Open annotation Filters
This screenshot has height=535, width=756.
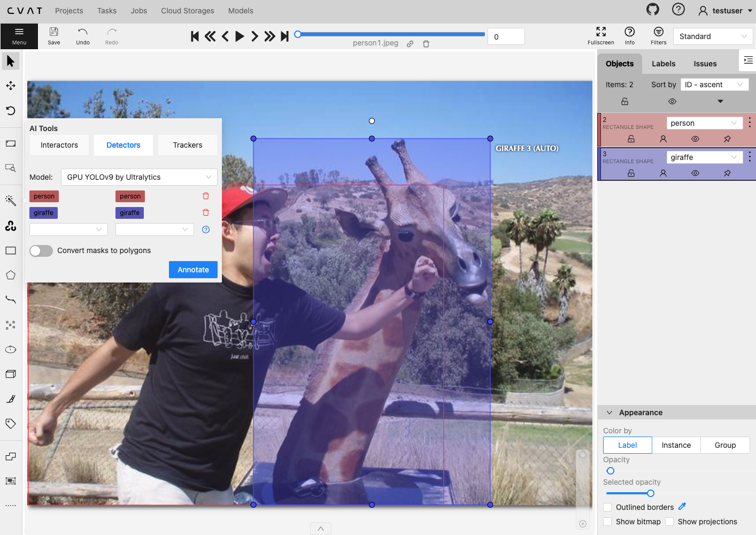659,36
